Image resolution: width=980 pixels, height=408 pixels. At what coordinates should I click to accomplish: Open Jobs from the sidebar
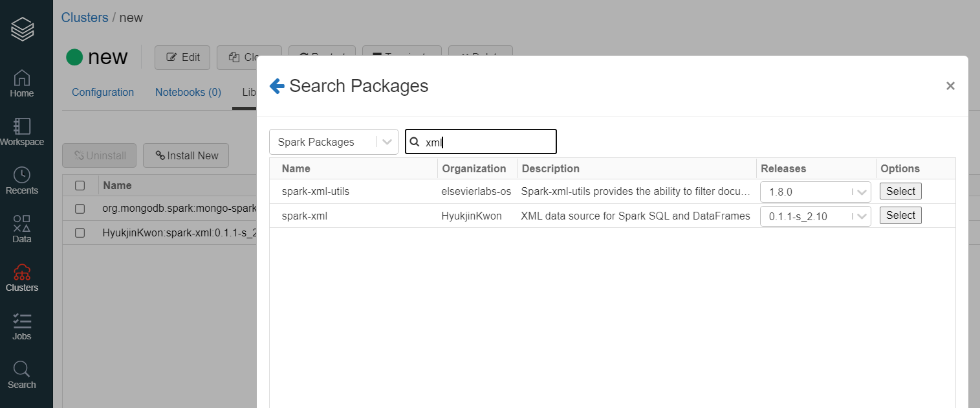pos(21,326)
